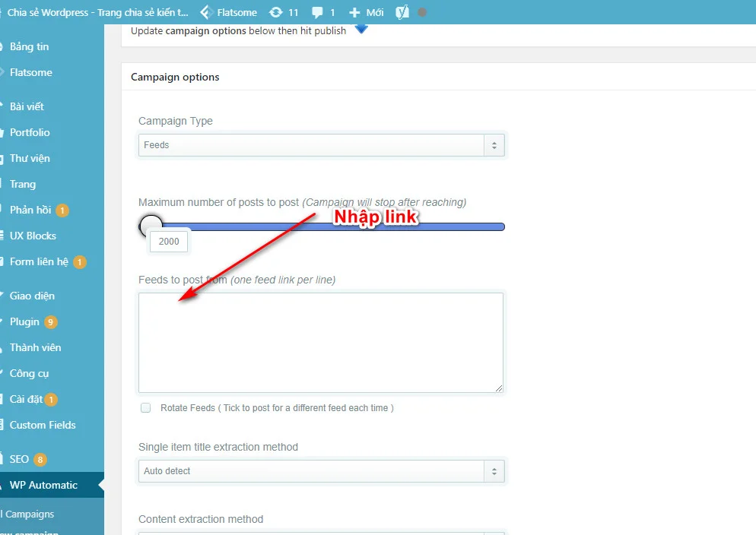Screen dimensions: 756x535
Task: Click the Yoast SEO icon in admin bar
Action: click(x=402, y=11)
